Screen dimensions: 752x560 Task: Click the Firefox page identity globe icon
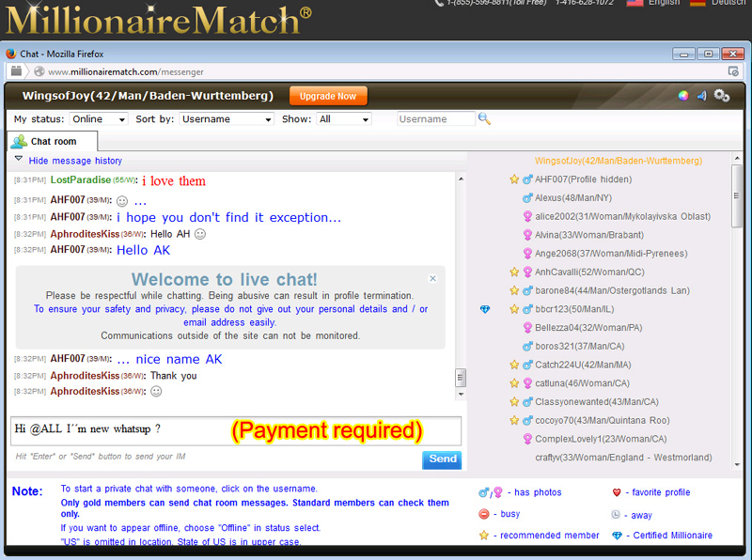pyautogui.click(x=39, y=71)
